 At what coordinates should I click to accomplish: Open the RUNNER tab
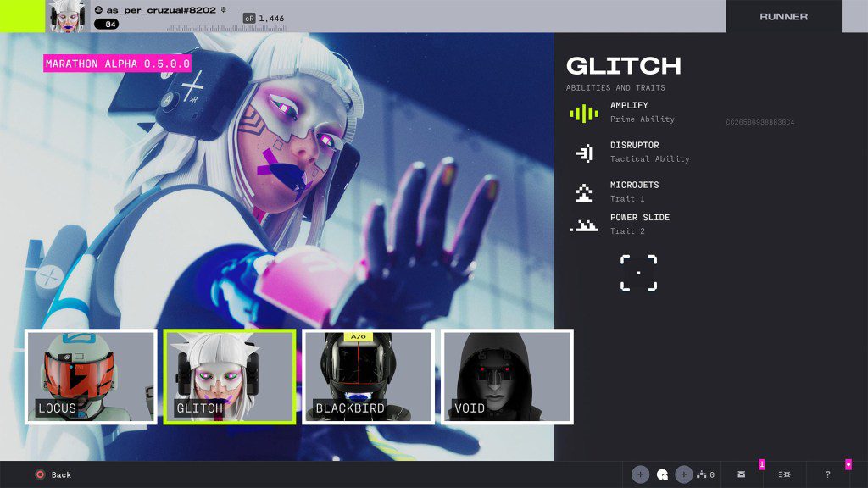click(x=783, y=16)
